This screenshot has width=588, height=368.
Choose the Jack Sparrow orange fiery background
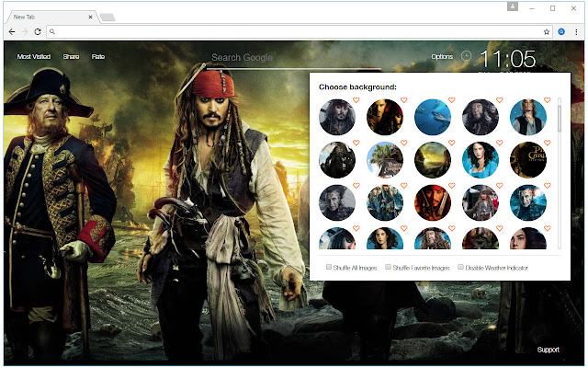click(433, 202)
